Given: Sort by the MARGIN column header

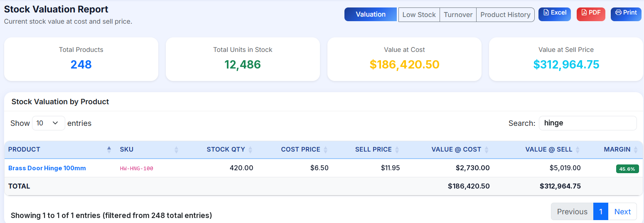Looking at the screenshot, I should 614,149.
